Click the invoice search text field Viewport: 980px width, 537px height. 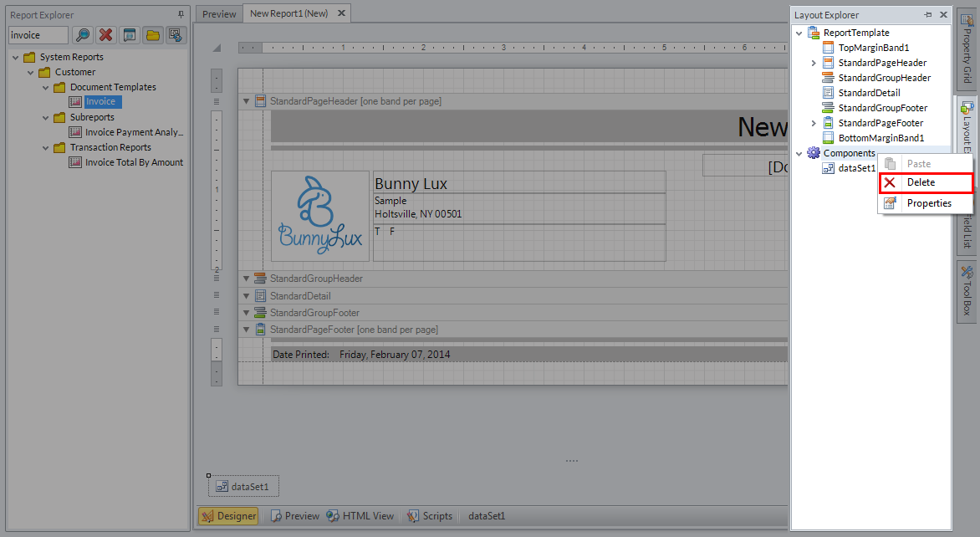[38, 35]
